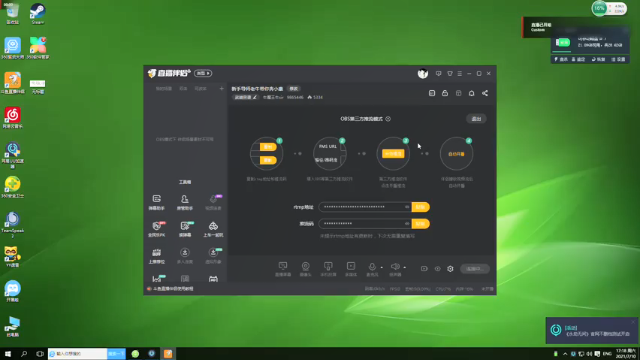Viewport: 640px width, 360px height.
Task: Open the TeamSpeak 3 desktop shortcut
Action: point(12,225)
